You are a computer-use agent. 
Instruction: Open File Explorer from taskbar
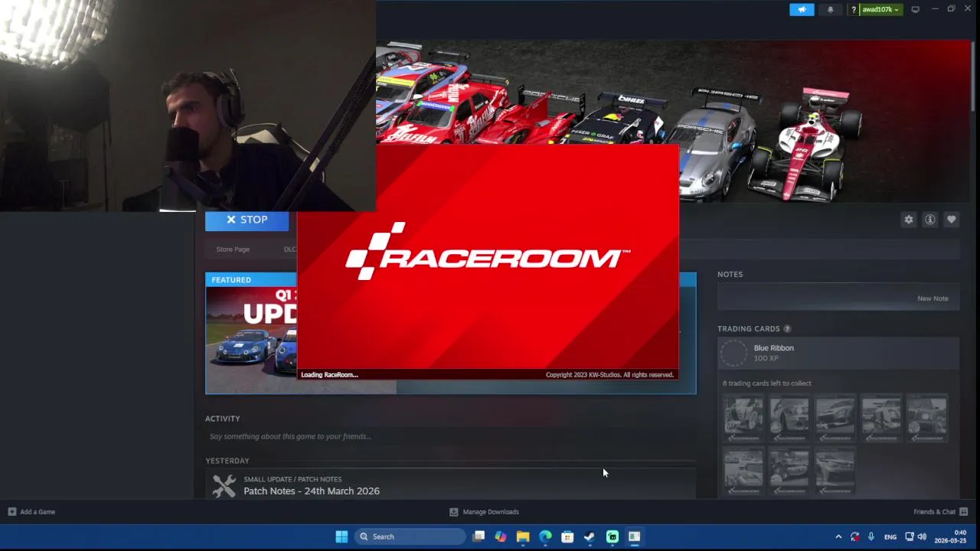point(523,536)
